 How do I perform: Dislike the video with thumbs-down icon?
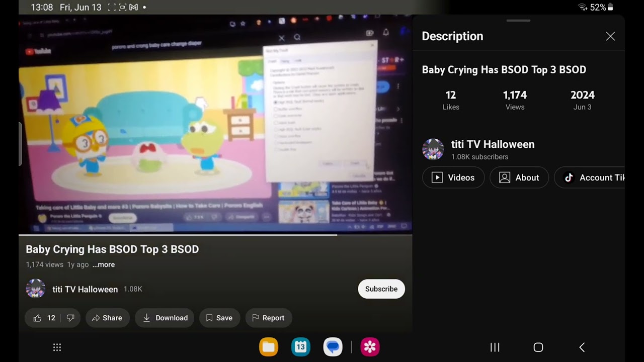pos(70,318)
